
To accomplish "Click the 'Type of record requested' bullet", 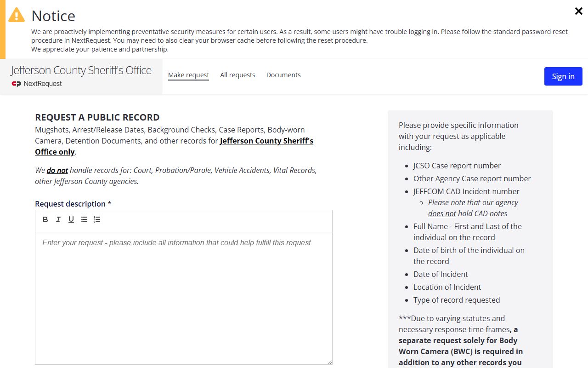I will click(x=457, y=300).
